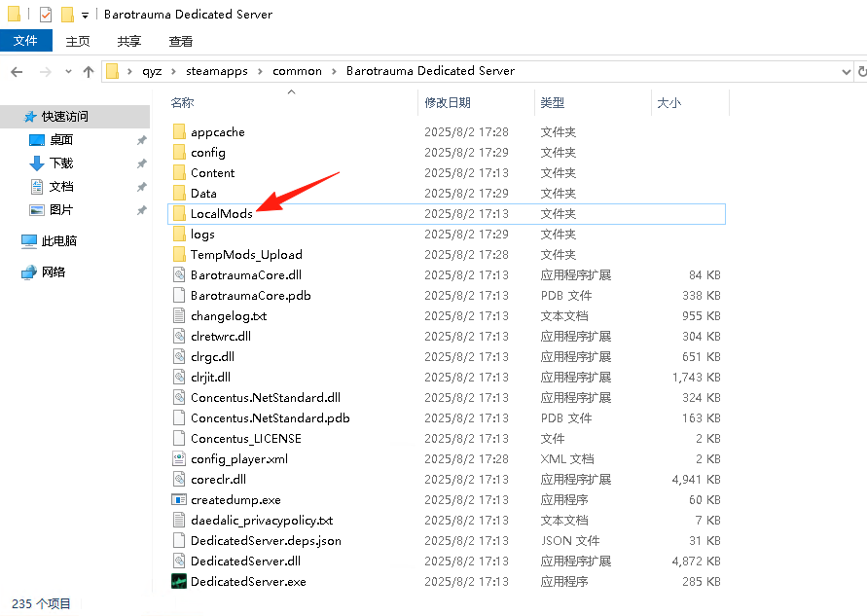Click the createdump.exe application icon
This screenshot has height=616, width=867.
tap(179, 500)
